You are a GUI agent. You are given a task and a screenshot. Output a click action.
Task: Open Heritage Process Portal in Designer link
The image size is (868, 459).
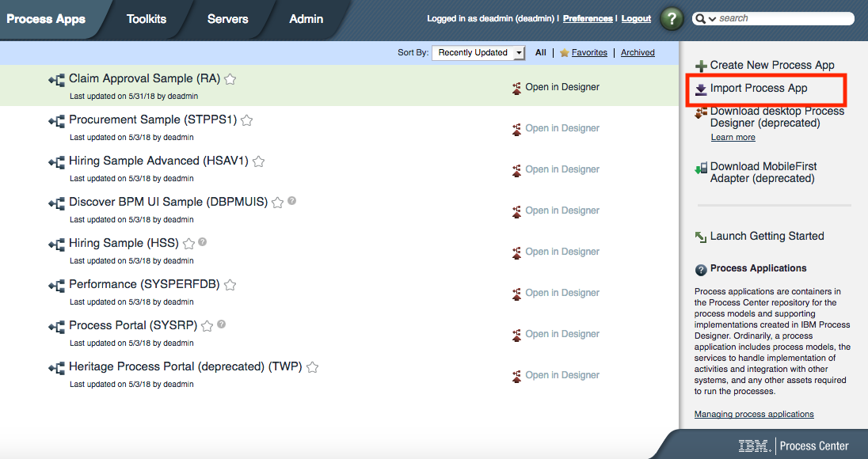coord(562,375)
